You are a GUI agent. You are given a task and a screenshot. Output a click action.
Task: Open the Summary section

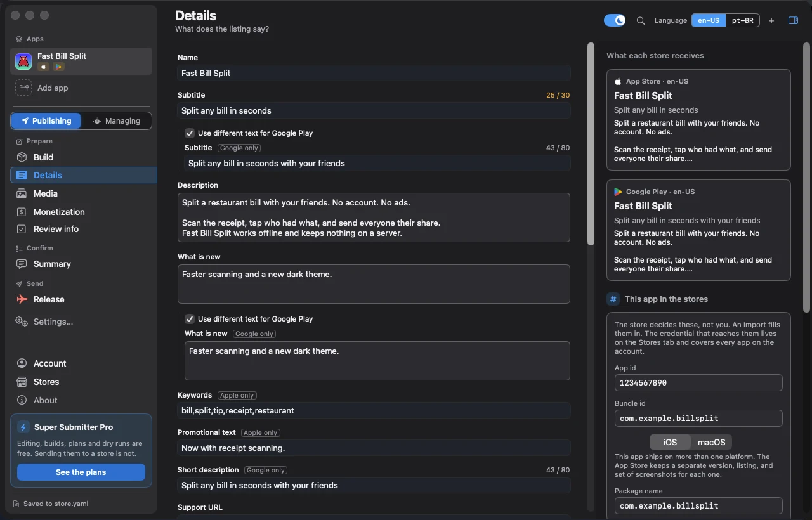83,264
